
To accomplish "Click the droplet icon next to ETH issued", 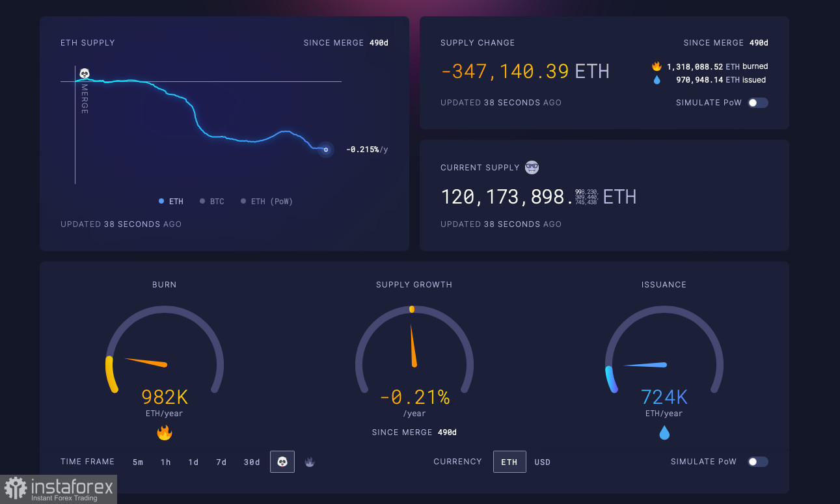I will (657, 80).
